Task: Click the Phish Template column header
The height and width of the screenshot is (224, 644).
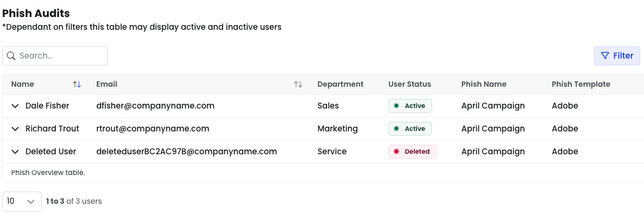Action: point(581,84)
